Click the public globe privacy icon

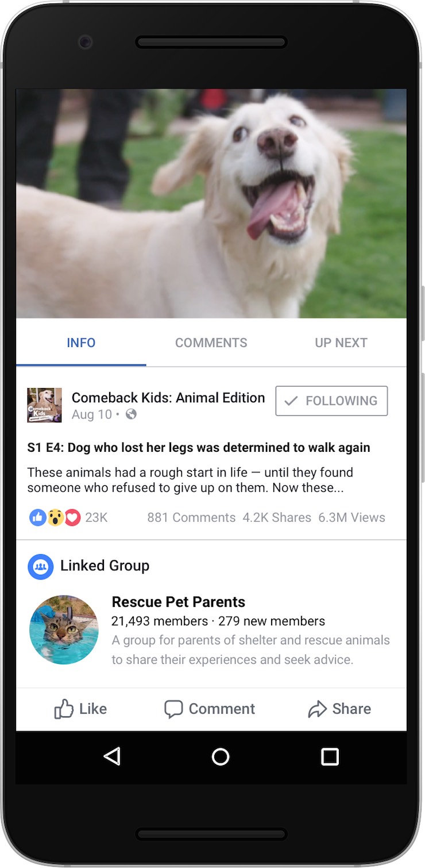coord(131,414)
